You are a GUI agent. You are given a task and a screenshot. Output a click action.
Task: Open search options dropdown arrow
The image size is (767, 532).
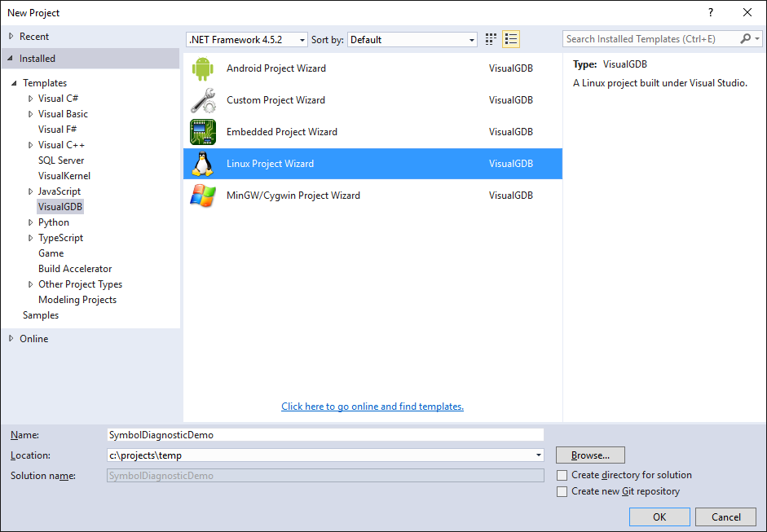click(x=757, y=38)
